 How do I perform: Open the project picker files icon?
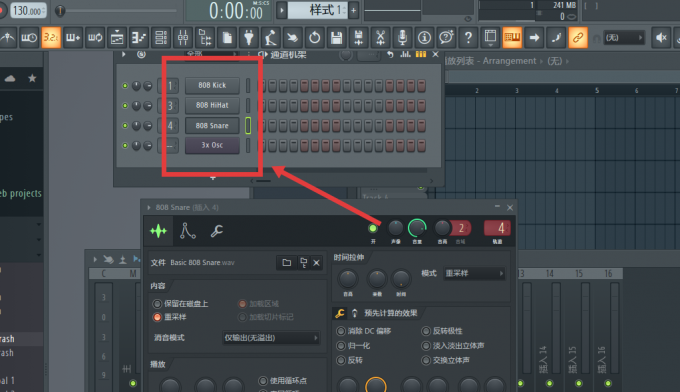[x=227, y=38]
